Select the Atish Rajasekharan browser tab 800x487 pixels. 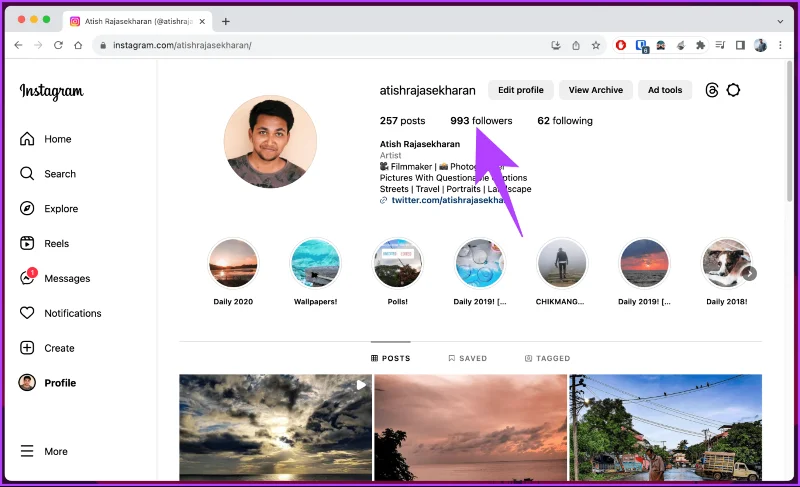point(137,21)
